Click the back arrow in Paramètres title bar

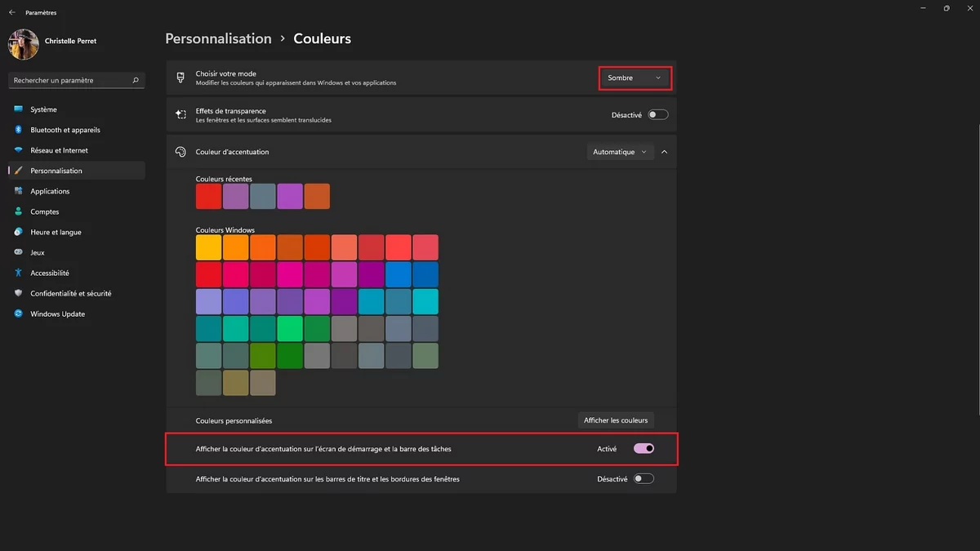pyautogui.click(x=11, y=12)
